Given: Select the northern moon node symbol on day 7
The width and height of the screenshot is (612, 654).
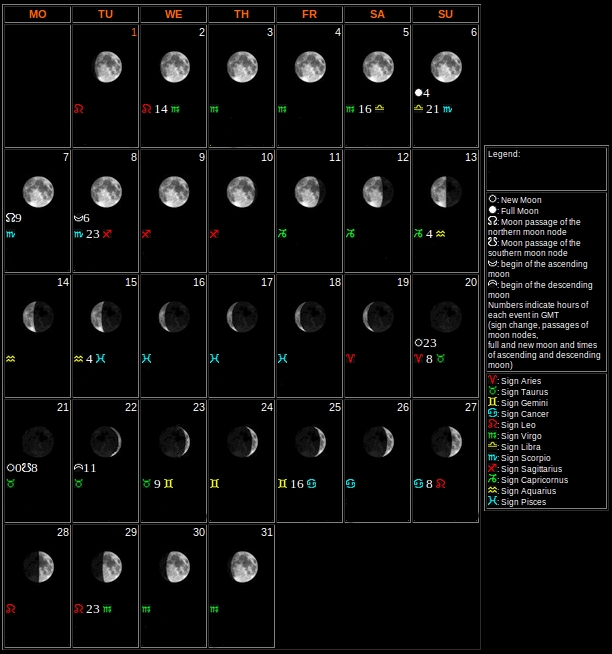Looking at the screenshot, I should coord(10,218).
